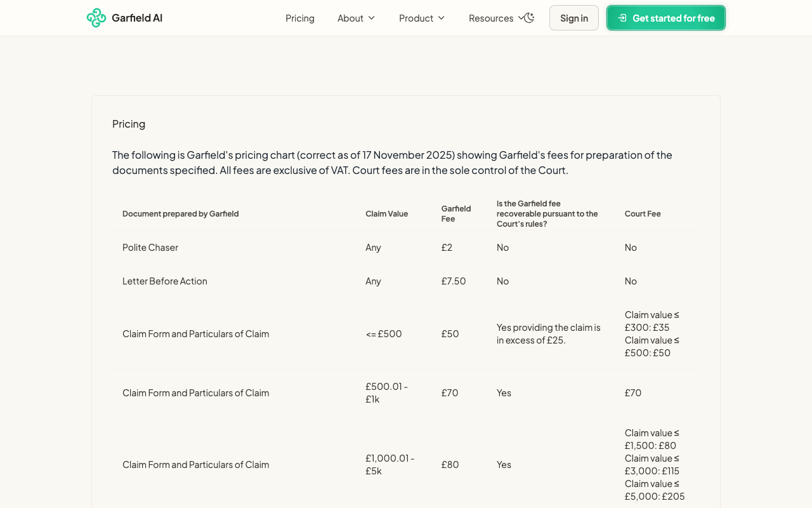Click the court fee cell listing £300: £35
Image resolution: width=812 pixels, height=508 pixels.
[x=652, y=334]
